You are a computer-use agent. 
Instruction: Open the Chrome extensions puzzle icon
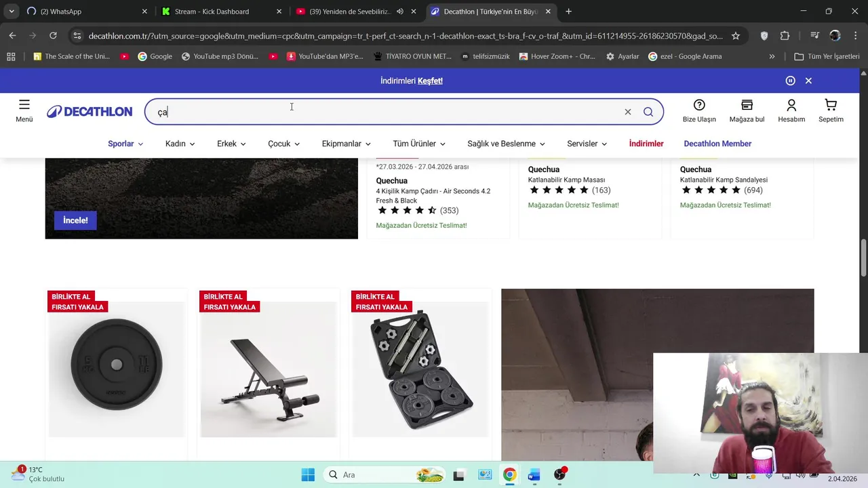click(x=785, y=35)
